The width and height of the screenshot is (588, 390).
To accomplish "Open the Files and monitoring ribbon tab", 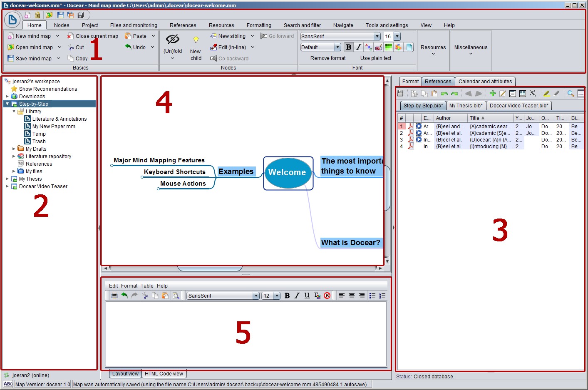I will 134,25.
